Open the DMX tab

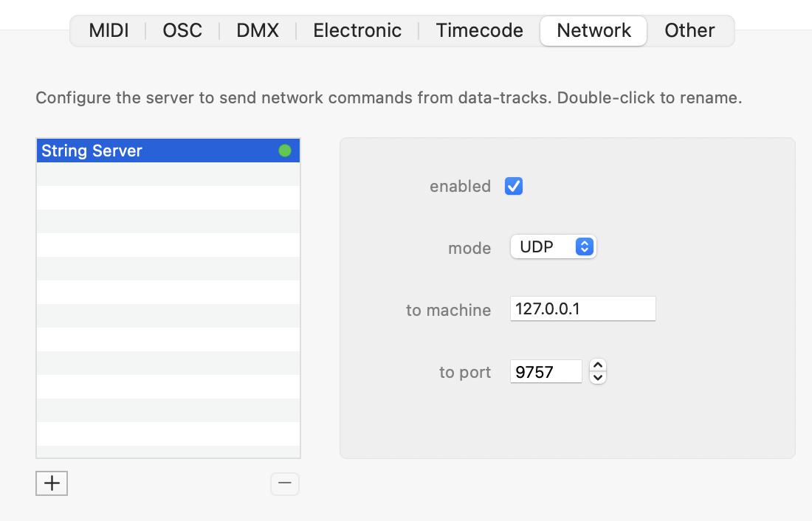point(258,30)
